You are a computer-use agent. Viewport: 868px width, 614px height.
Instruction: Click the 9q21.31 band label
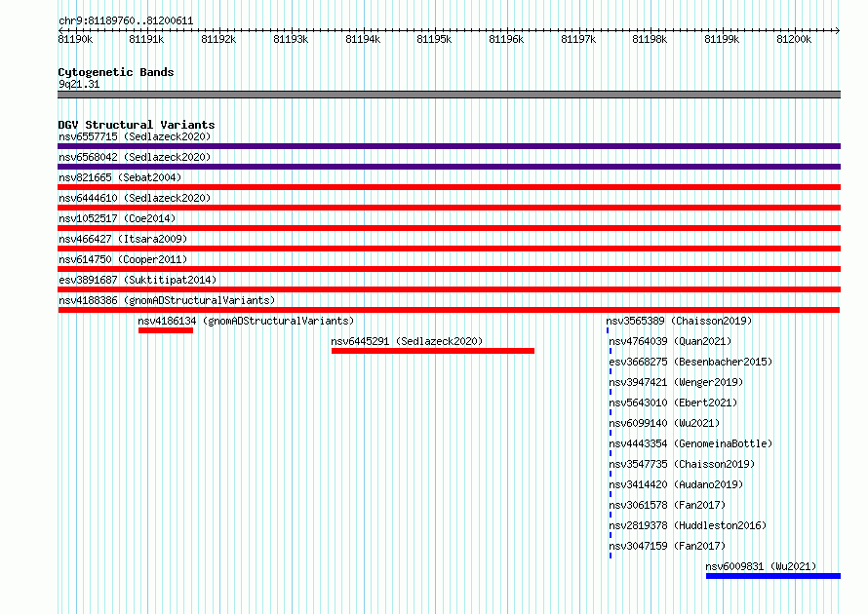[79, 84]
